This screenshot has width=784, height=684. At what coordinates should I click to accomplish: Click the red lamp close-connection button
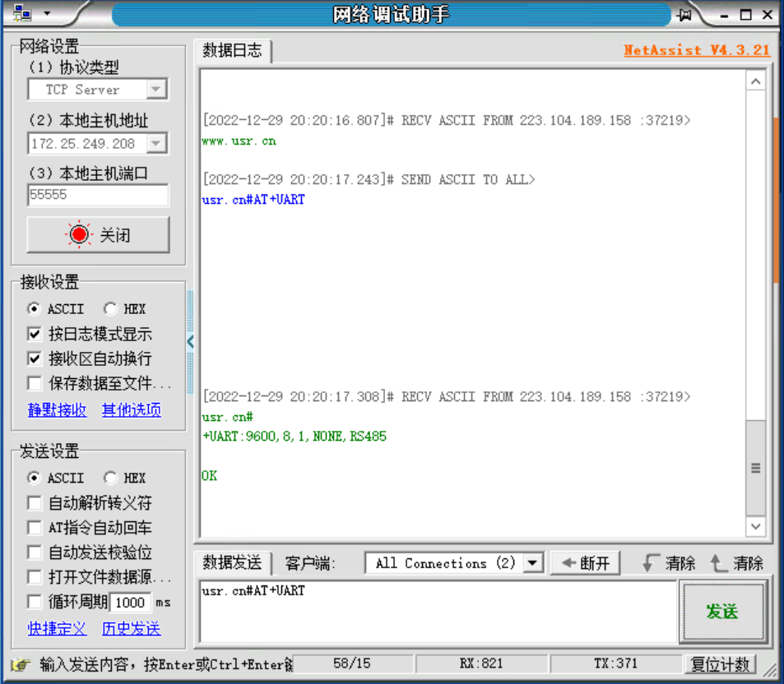98,235
